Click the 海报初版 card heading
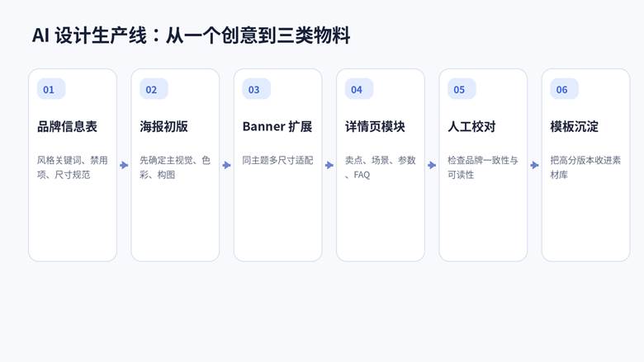 (163, 126)
